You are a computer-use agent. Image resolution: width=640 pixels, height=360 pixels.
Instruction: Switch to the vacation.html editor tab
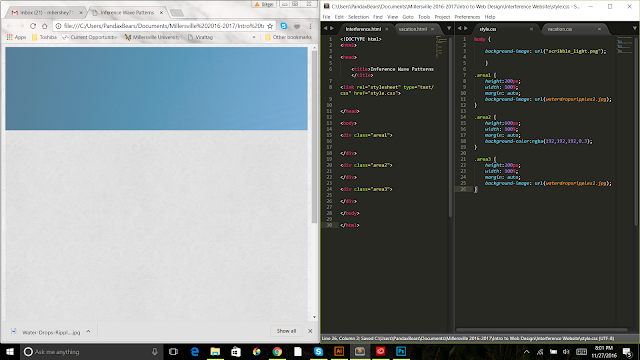pyautogui.click(x=413, y=29)
